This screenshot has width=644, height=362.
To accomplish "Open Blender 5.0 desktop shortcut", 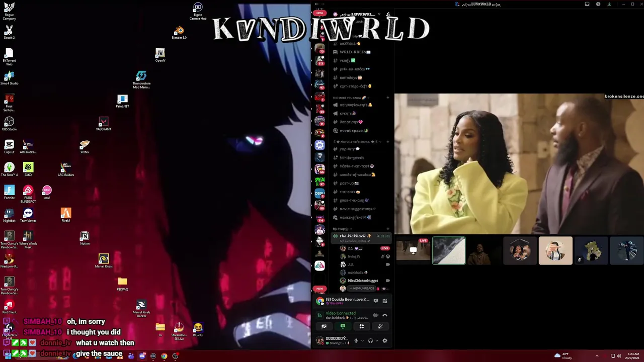I will pyautogui.click(x=179, y=33).
